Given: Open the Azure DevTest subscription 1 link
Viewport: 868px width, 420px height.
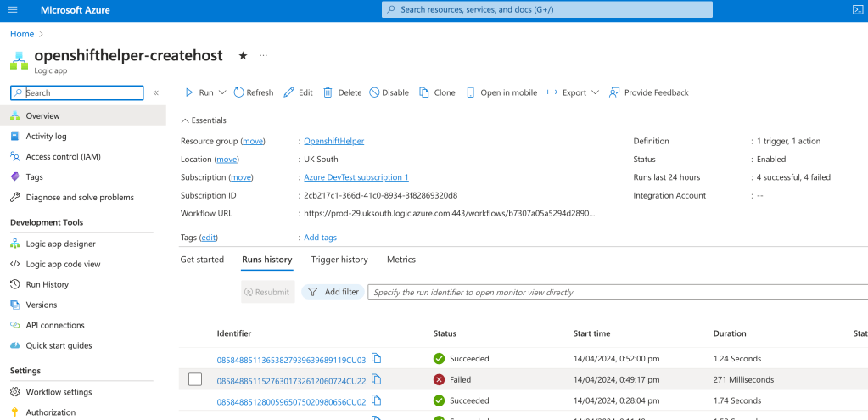Looking at the screenshot, I should coord(356,177).
